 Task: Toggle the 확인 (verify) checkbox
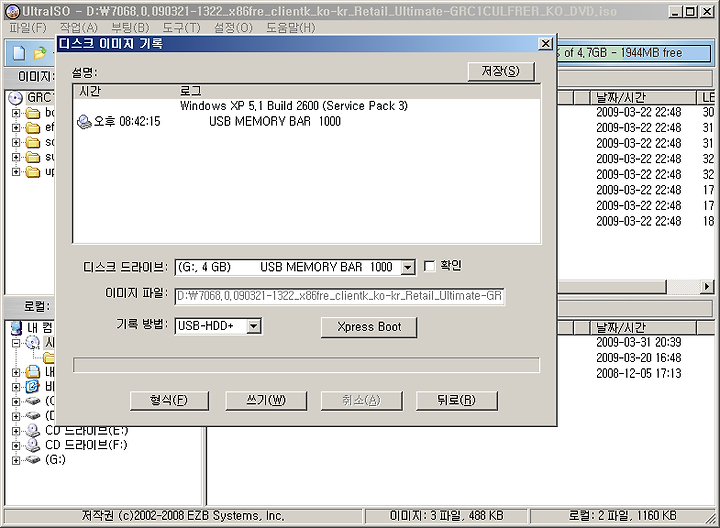click(x=429, y=266)
